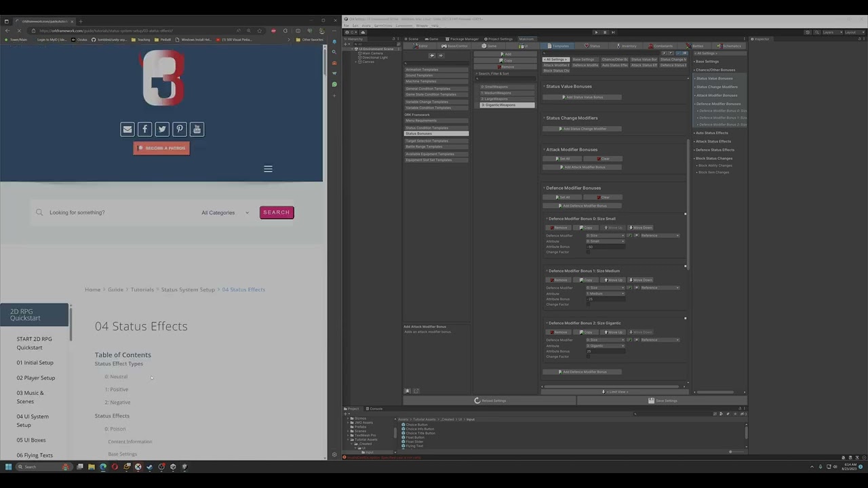Viewport: 868px width, 488px height.
Task: Click the Makinom back-arrow navigation button
Action: coord(432,56)
